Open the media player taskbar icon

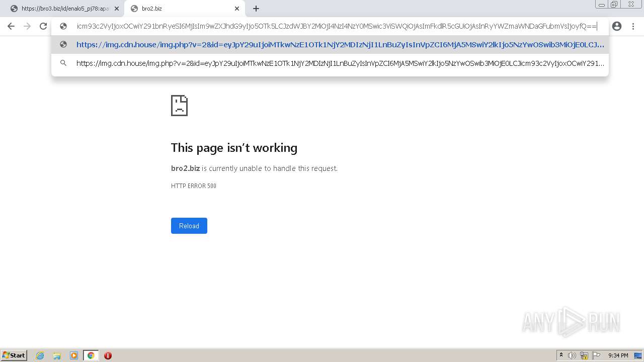click(74, 355)
